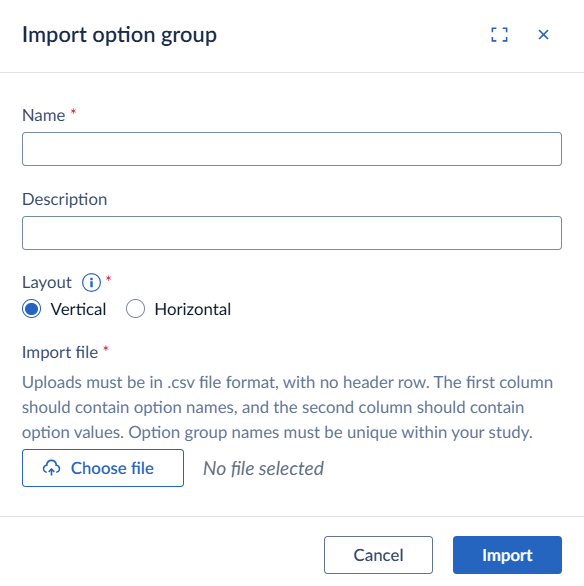The height and width of the screenshot is (586, 584).
Task: Expand the dialog to full screen
Action: (499, 35)
